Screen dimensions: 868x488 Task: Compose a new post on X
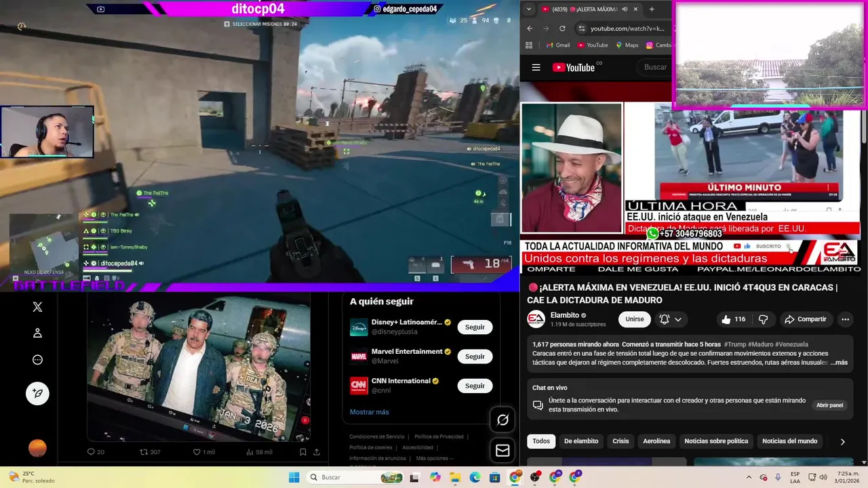37,393
